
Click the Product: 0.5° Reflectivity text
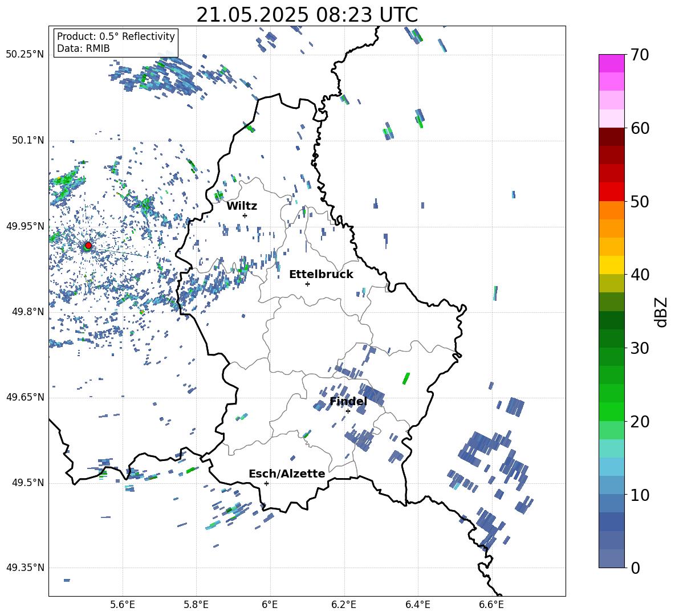pyautogui.click(x=116, y=36)
